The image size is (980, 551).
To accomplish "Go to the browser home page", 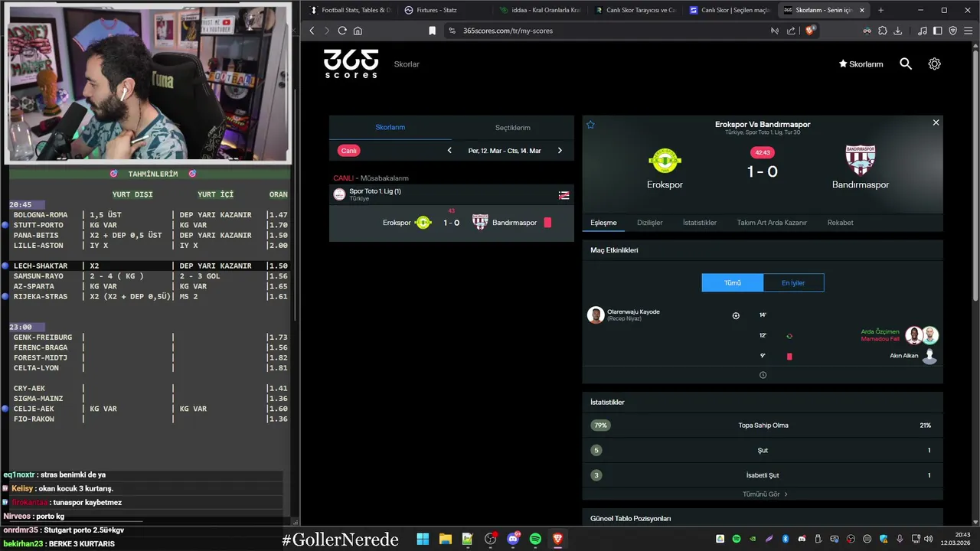I will (x=358, y=31).
